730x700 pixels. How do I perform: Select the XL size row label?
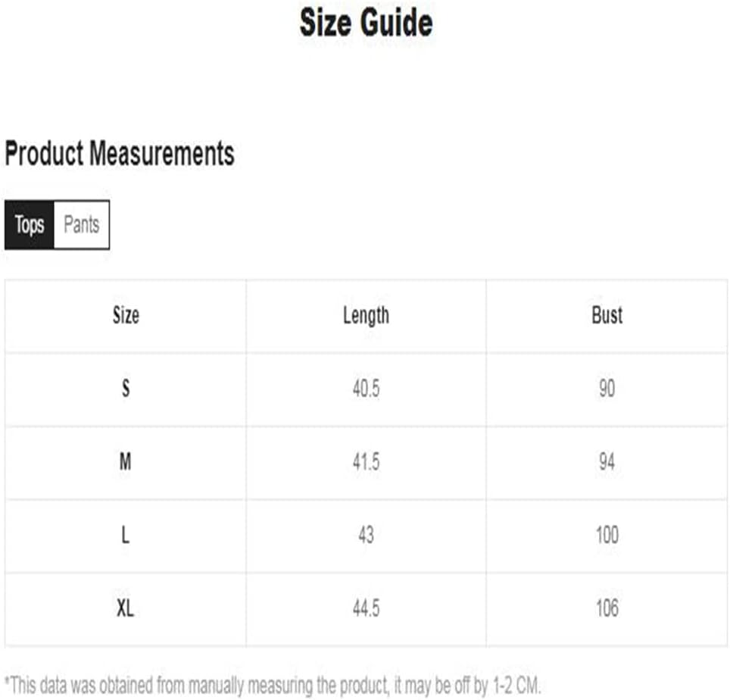[x=125, y=608]
